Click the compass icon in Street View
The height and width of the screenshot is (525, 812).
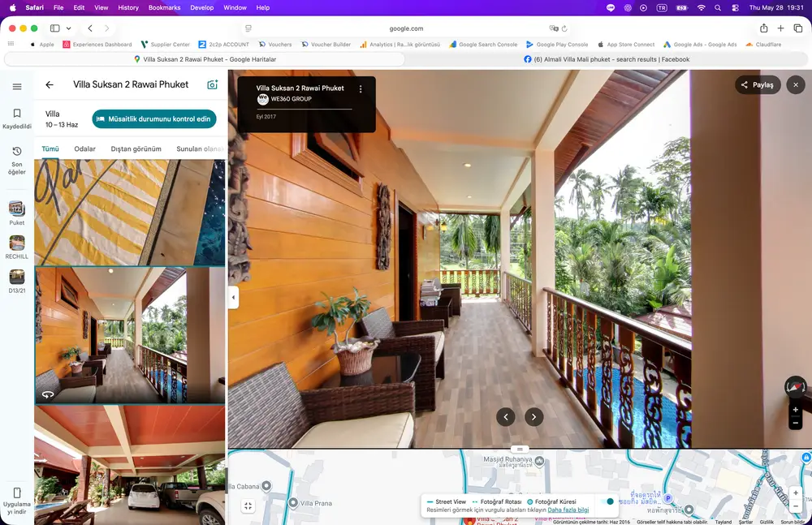click(x=796, y=386)
